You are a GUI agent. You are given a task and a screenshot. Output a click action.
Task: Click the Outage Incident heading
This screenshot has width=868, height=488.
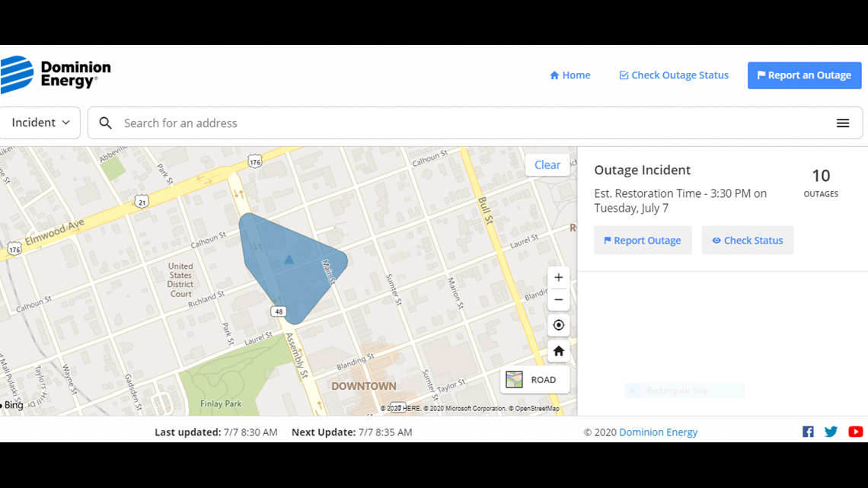coord(642,170)
